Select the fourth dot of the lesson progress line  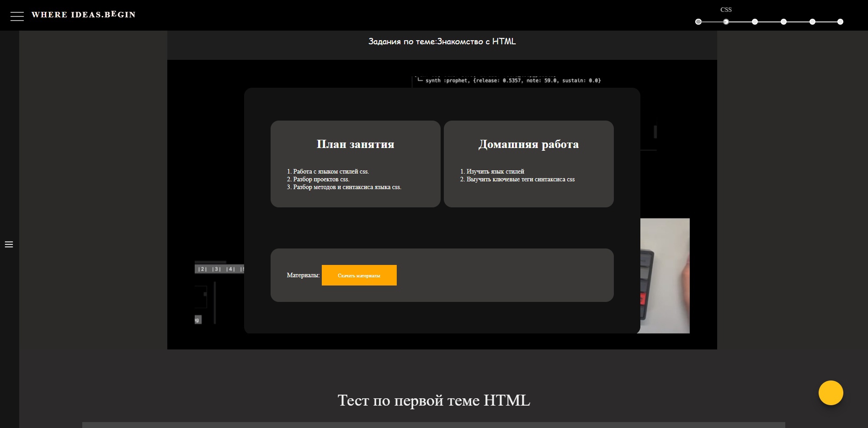tap(783, 21)
